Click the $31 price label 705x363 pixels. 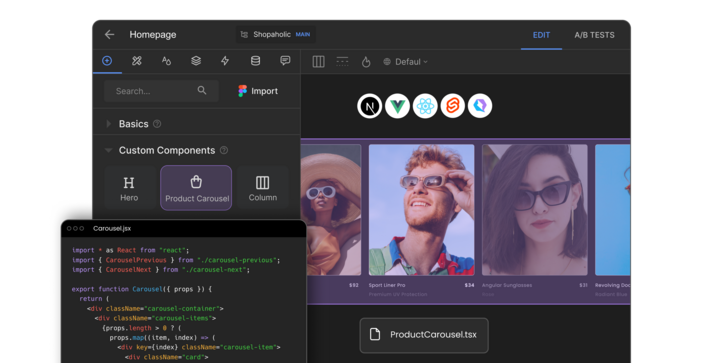click(583, 285)
